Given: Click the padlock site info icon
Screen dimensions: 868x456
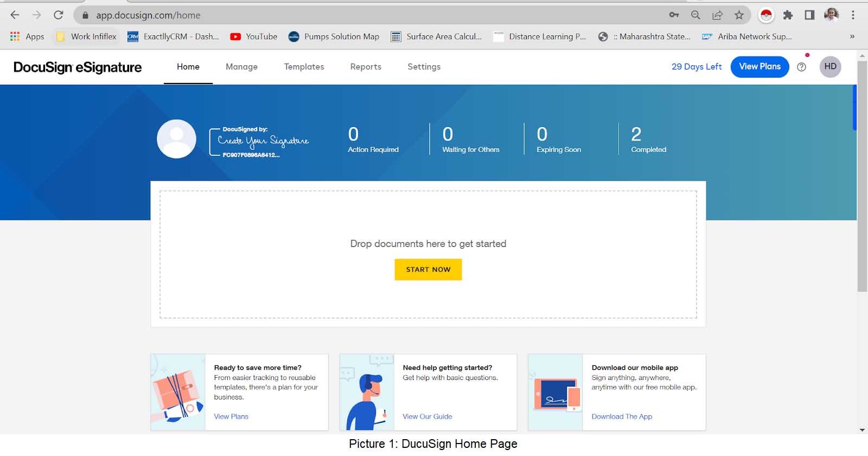Looking at the screenshot, I should pyautogui.click(x=85, y=15).
